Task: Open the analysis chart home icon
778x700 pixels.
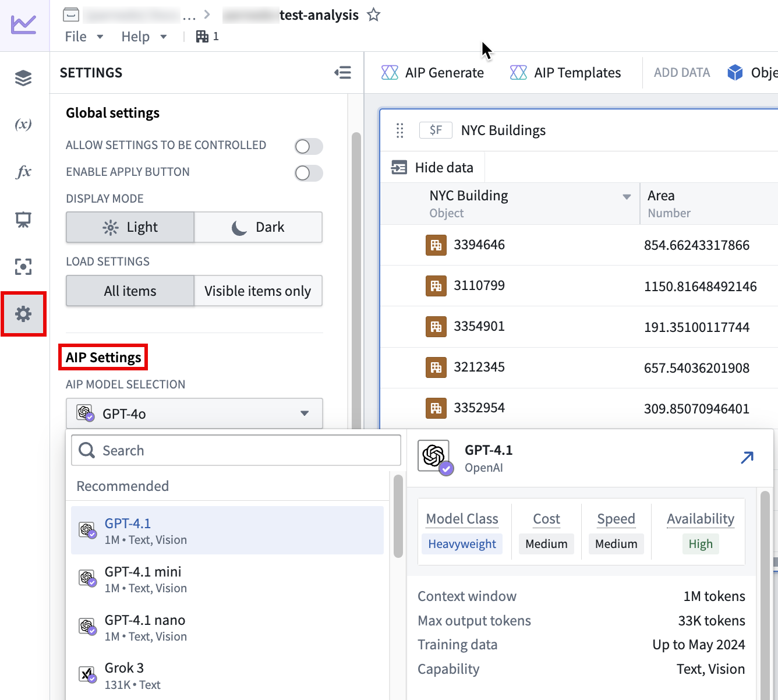Action: (24, 24)
